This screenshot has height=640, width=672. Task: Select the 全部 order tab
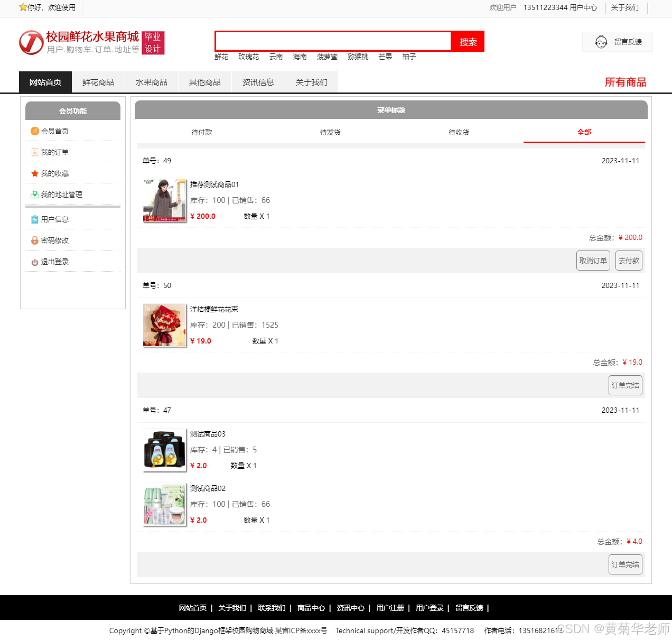pyautogui.click(x=584, y=132)
